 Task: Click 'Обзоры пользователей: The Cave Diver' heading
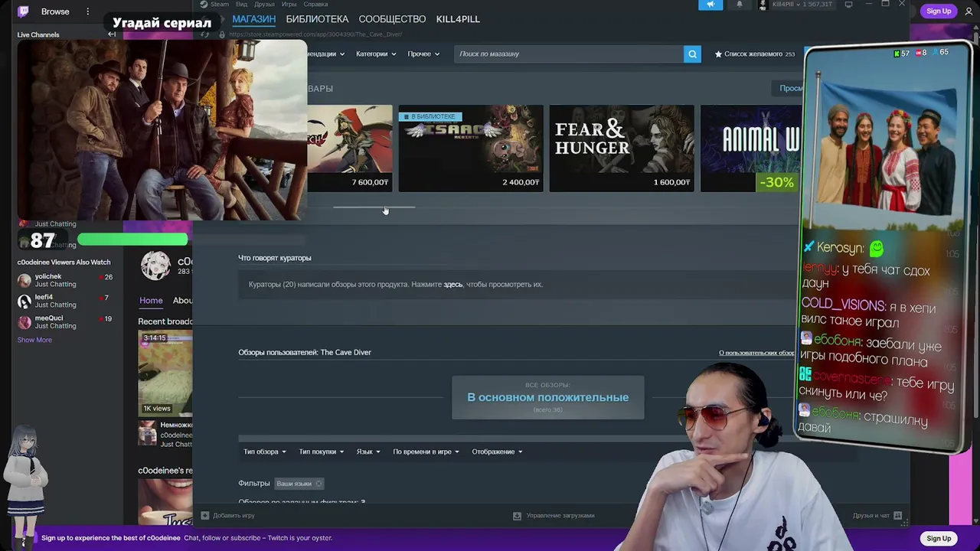pyautogui.click(x=305, y=352)
